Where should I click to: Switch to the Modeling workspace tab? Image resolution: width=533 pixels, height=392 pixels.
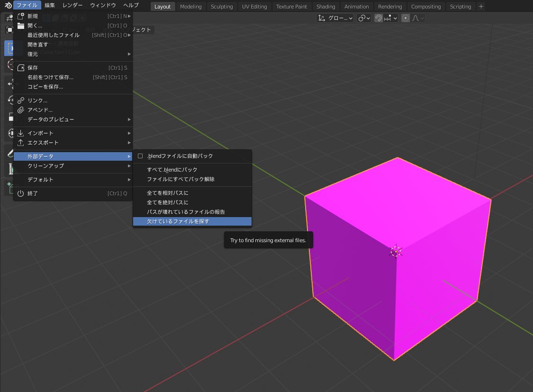click(x=191, y=7)
